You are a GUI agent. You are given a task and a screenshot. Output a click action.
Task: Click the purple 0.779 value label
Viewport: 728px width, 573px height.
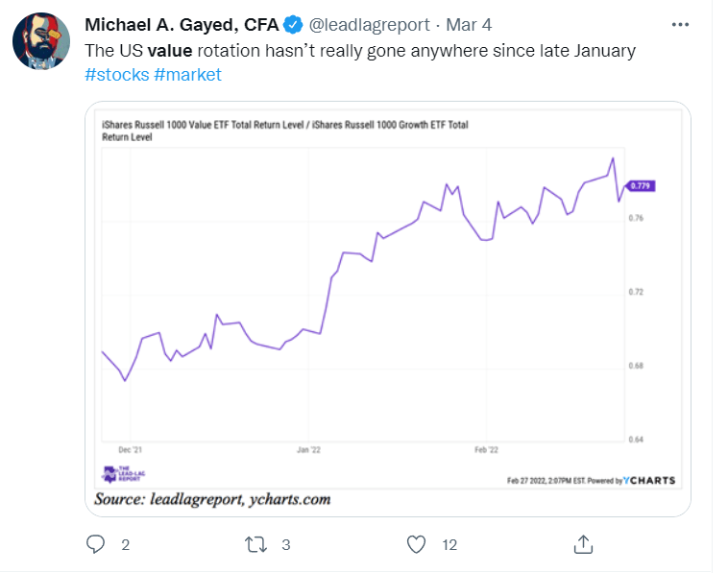[641, 186]
